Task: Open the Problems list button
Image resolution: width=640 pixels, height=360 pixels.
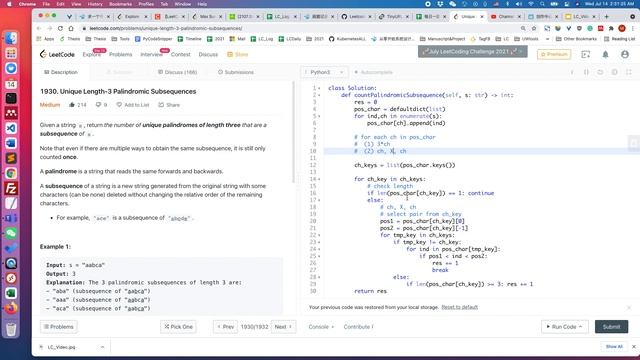Action: [x=59, y=327]
